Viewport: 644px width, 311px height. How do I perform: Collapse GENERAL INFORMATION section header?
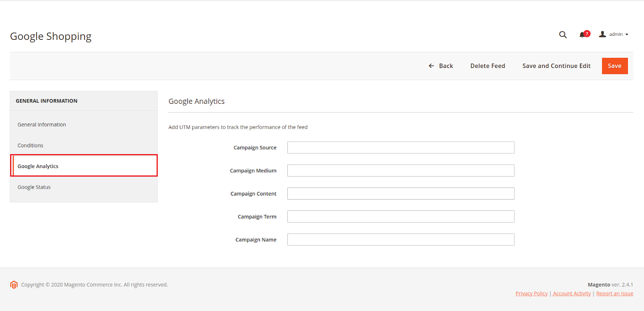pos(84,101)
